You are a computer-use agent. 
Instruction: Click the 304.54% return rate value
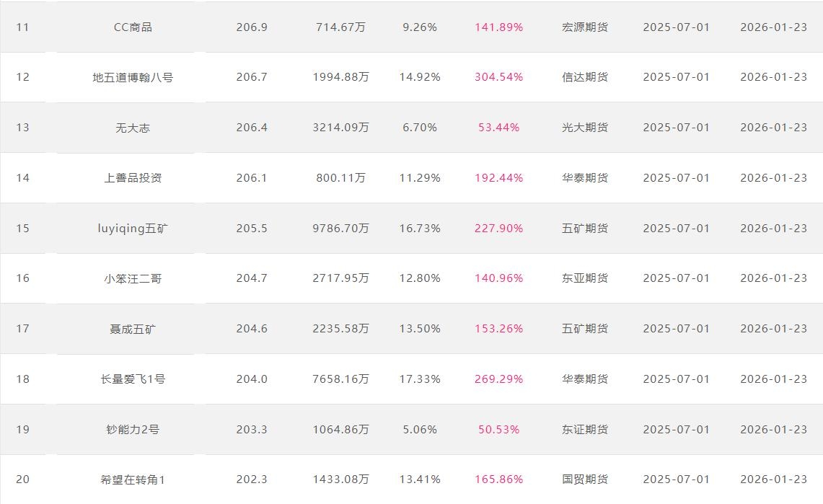[x=498, y=77]
